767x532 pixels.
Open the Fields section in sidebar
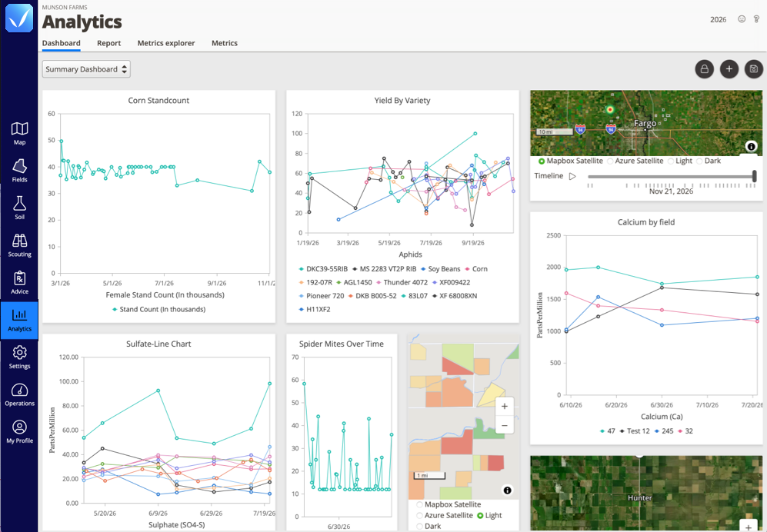19,171
